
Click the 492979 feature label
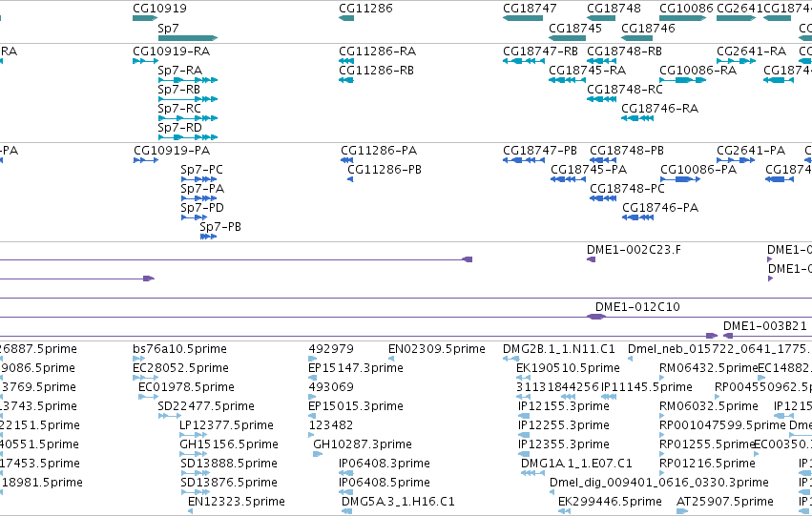tap(331, 349)
